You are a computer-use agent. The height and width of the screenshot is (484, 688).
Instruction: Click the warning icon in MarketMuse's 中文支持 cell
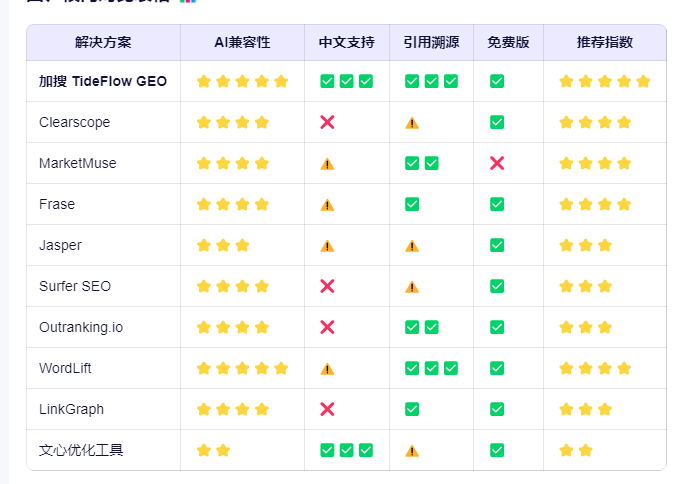(327, 164)
